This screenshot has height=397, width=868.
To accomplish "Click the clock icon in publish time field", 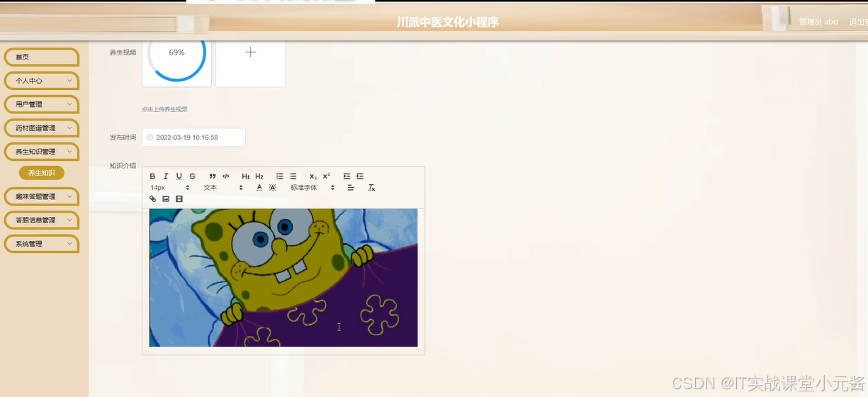I will pyautogui.click(x=150, y=138).
